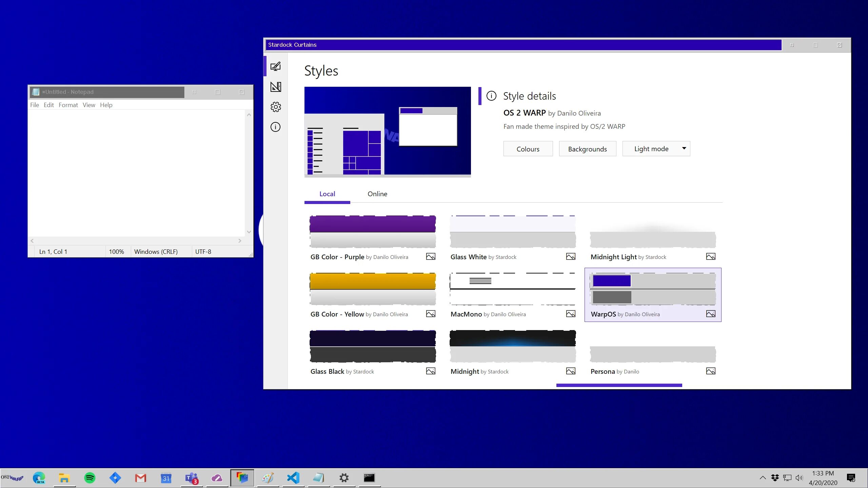
Task: Click the OS 2 WARP style preview image
Action: coord(388,132)
